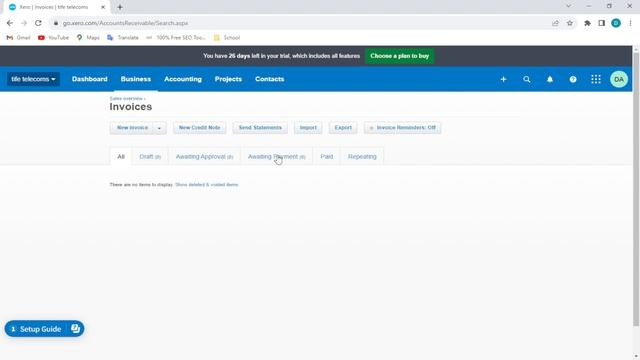
Task: Click the Import button
Action: [x=308, y=128]
